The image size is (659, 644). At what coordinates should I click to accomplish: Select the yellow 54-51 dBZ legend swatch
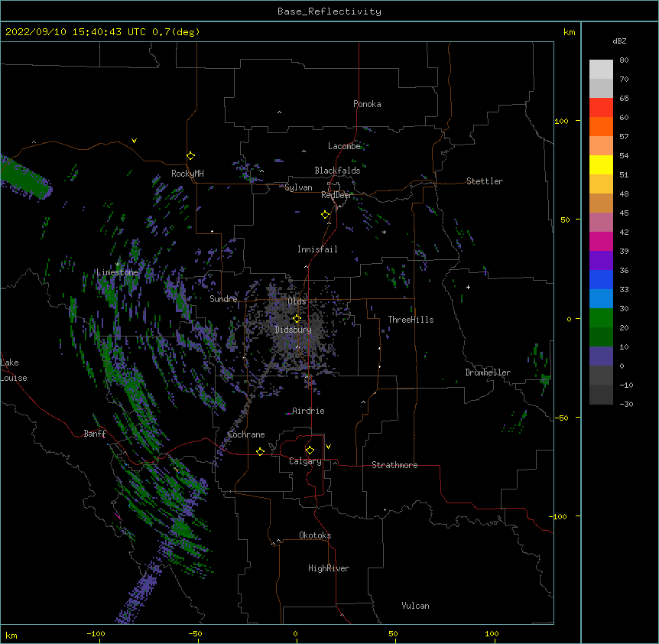pos(601,164)
